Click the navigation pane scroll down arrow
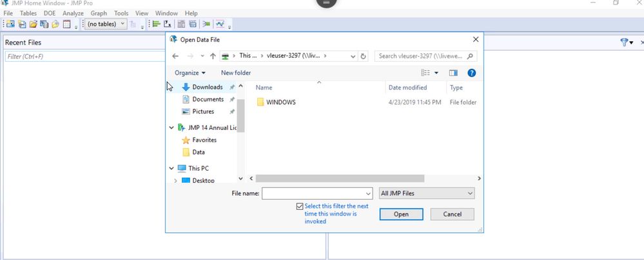Image resolution: width=644 pixels, height=260 pixels. coord(240,178)
